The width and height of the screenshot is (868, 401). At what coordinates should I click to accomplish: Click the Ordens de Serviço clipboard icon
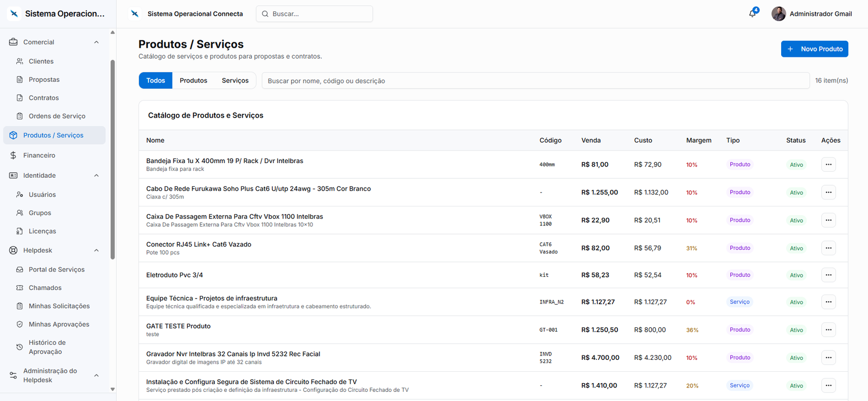[20, 116]
